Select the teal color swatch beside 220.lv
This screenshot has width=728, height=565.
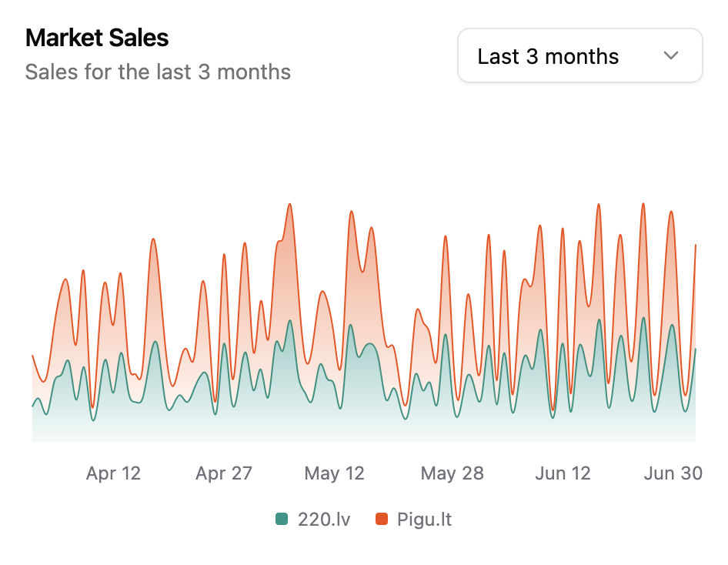(283, 520)
